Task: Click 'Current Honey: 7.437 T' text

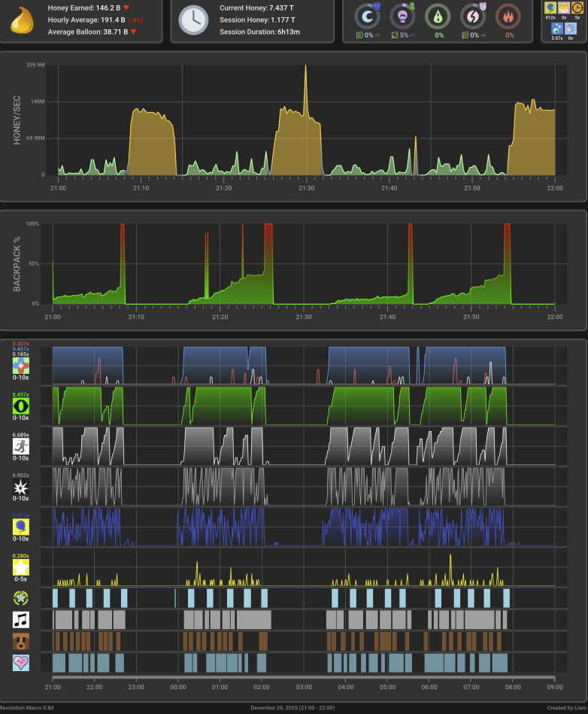Action: tap(256, 8)
